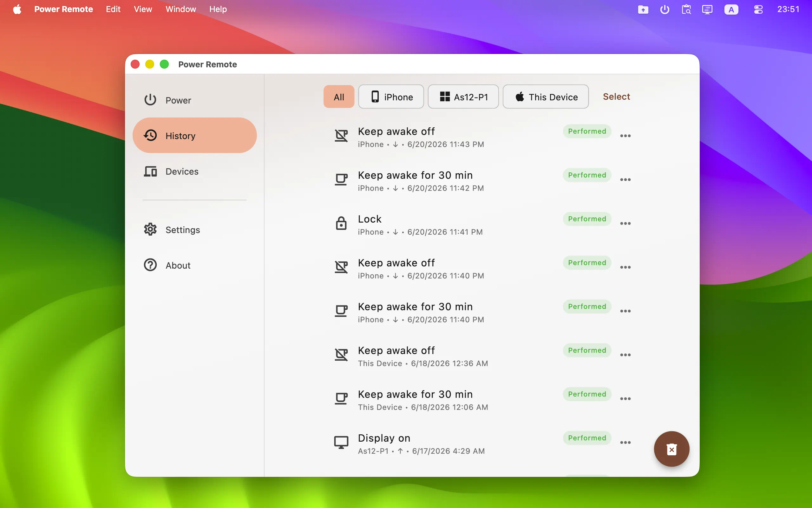This screenshot has height=508, width=812.
Task: Click the display icon in menu bar
Action: [707, 10]
